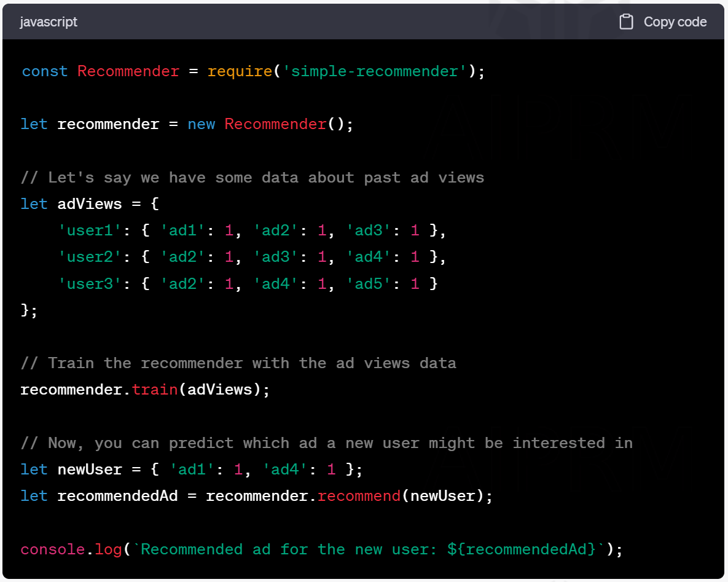Click the 'simple-recommender' string in require
Screen dimensions: 728x582
374,71
